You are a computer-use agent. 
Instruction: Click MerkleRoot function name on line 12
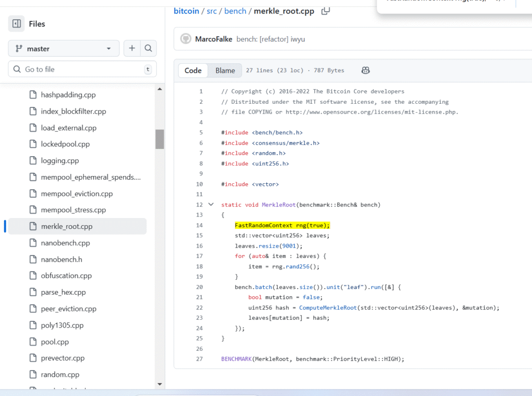[278, 205]
